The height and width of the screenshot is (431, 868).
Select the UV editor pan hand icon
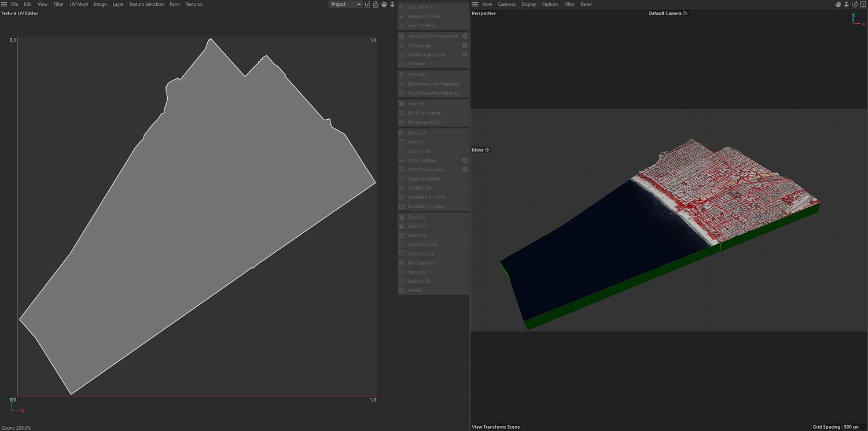[x=384, y=4]
